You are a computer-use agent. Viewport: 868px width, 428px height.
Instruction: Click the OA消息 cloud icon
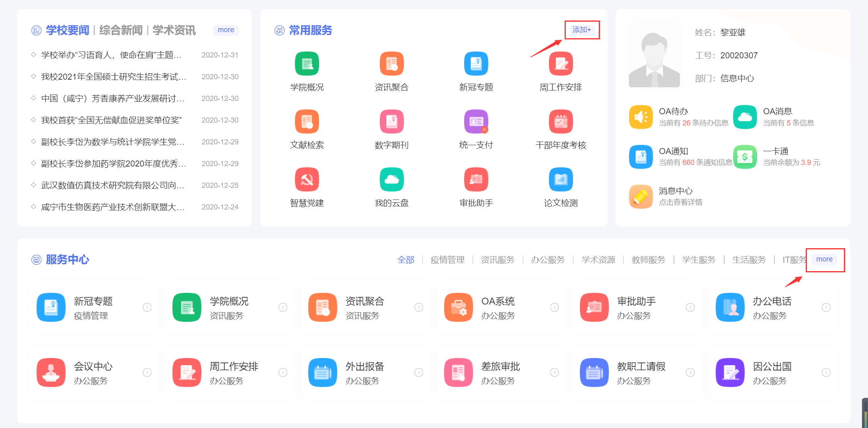click(745, 117)
